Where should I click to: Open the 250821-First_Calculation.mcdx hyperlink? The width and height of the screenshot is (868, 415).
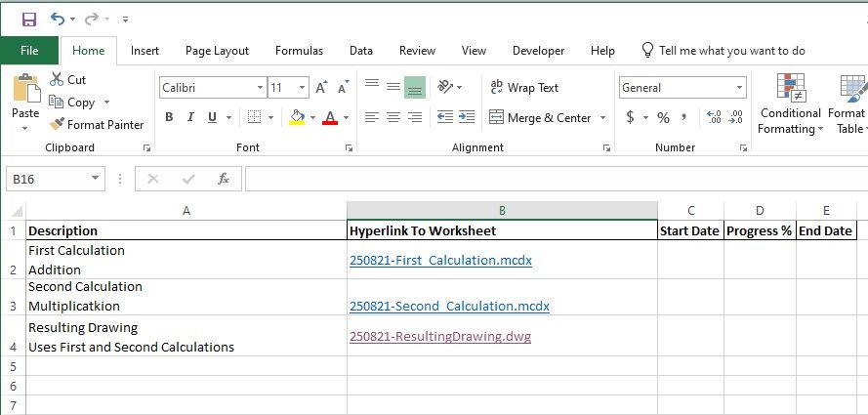tap(440, 261)
